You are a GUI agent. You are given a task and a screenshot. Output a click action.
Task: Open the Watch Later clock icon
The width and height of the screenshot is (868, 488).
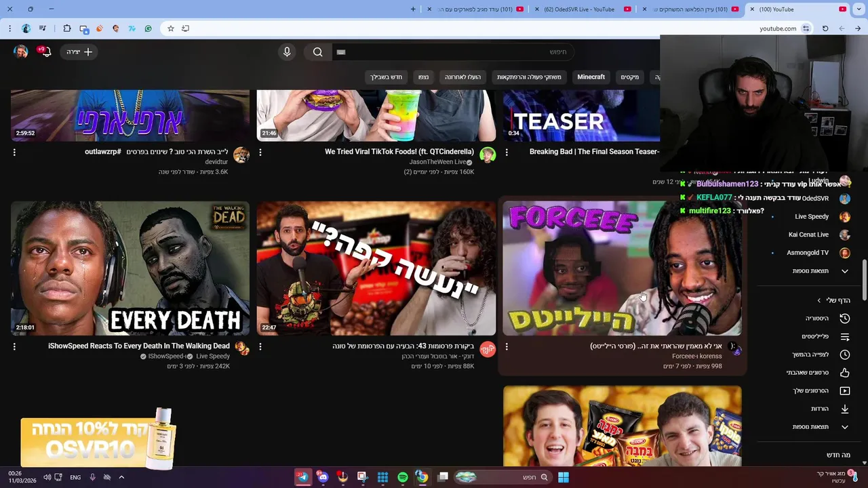[845, 354]
